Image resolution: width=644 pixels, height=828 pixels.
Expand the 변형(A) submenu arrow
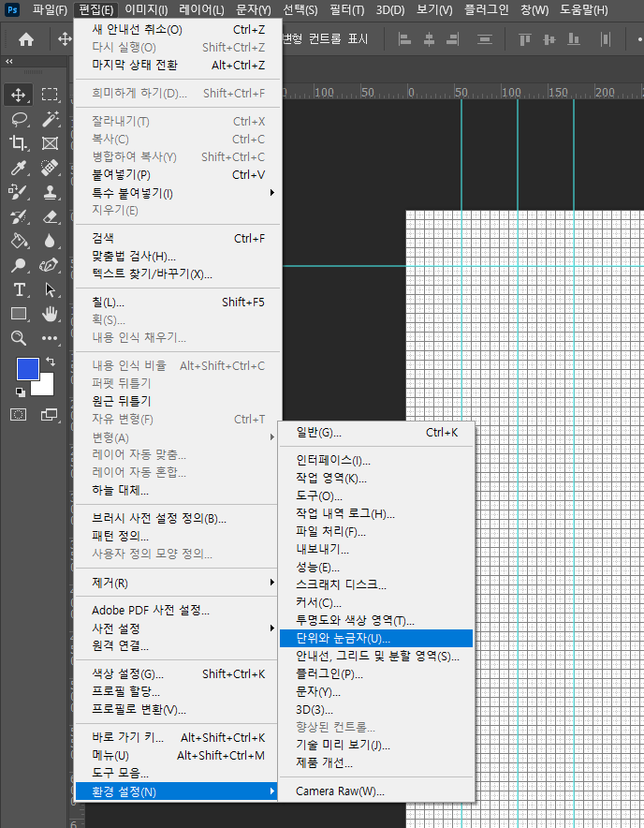tap(271, 436)
